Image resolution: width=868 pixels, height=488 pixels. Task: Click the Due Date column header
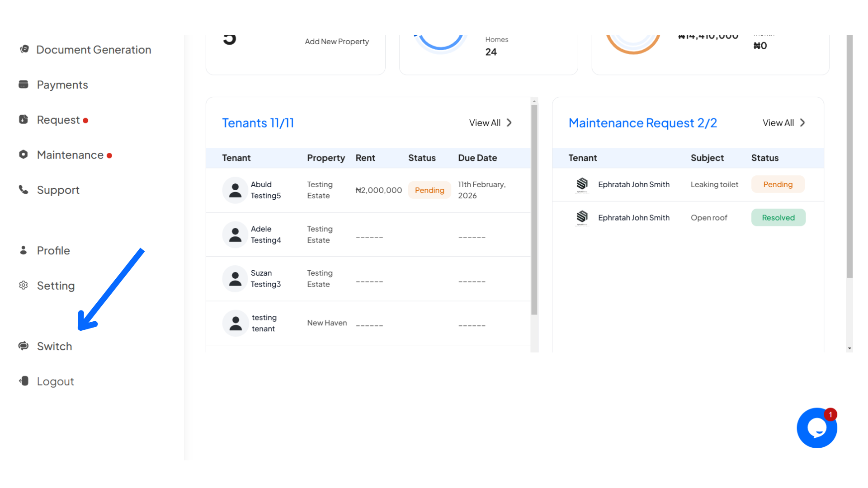pyautogui.click(x=477, y=158)
